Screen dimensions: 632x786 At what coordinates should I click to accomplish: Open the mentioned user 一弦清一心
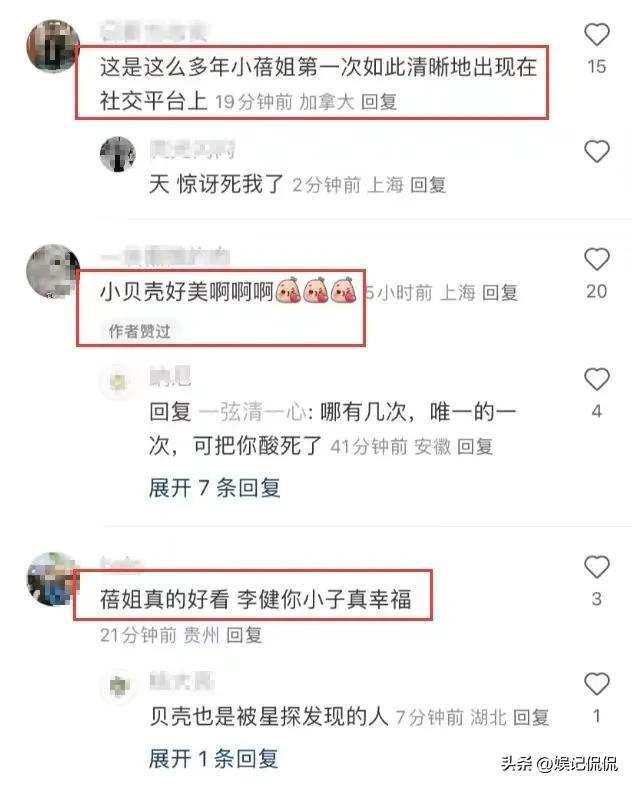tap(253, 412)
